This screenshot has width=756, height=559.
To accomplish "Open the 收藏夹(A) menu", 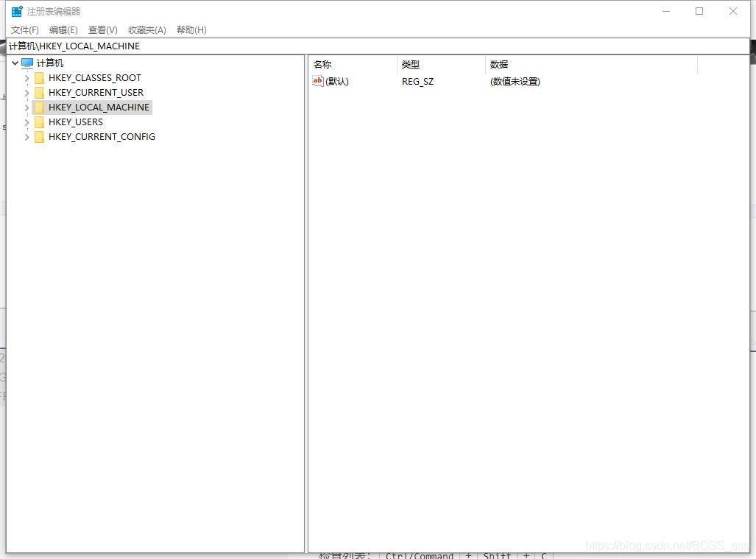I will (x=147, y=30).
